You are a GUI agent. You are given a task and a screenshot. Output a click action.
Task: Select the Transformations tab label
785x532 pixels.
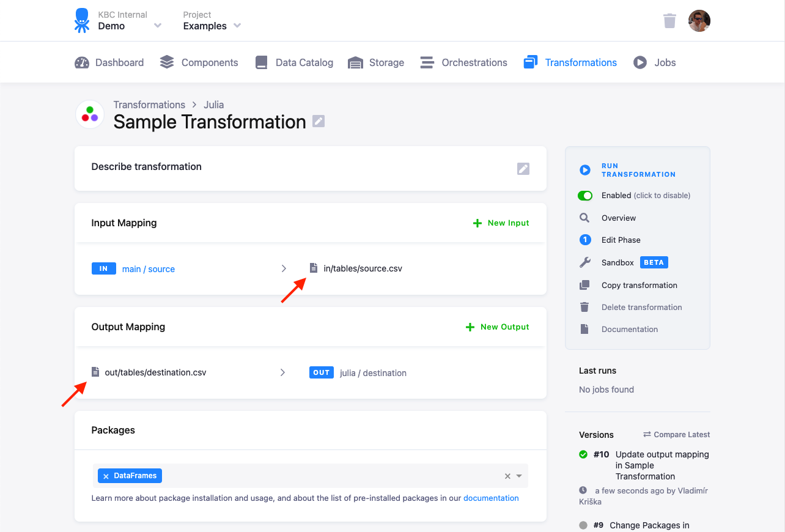tap(581, 62)
